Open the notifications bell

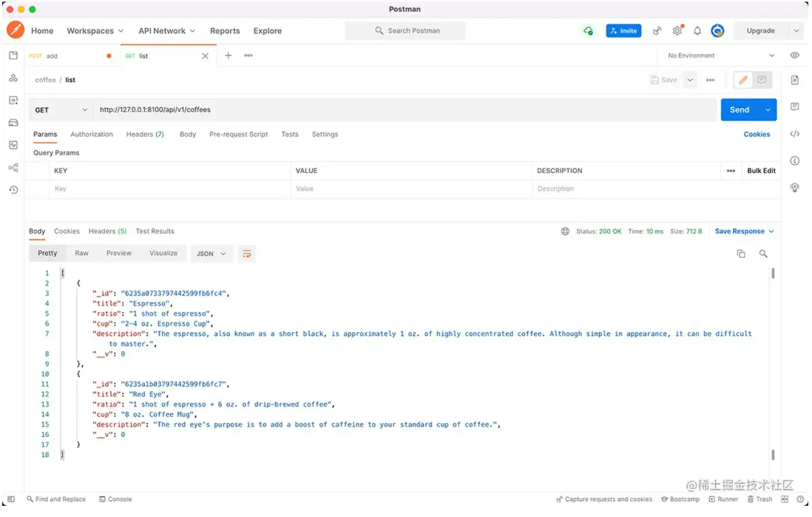697,31
